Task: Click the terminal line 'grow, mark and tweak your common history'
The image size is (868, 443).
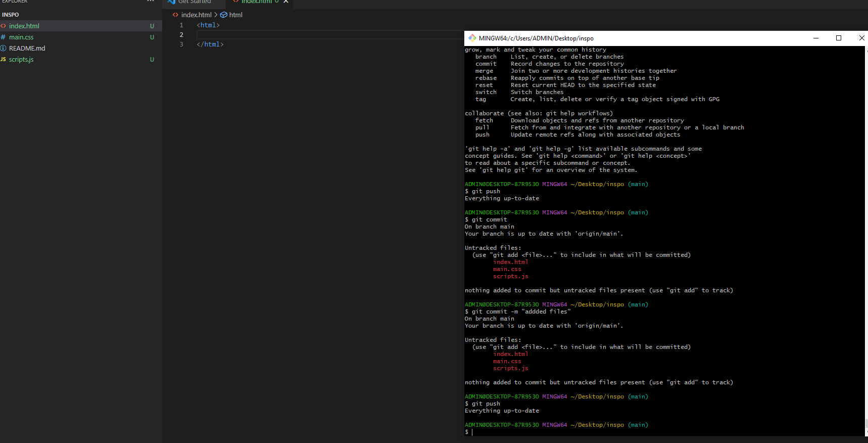Action: click(x=536, y=50)
